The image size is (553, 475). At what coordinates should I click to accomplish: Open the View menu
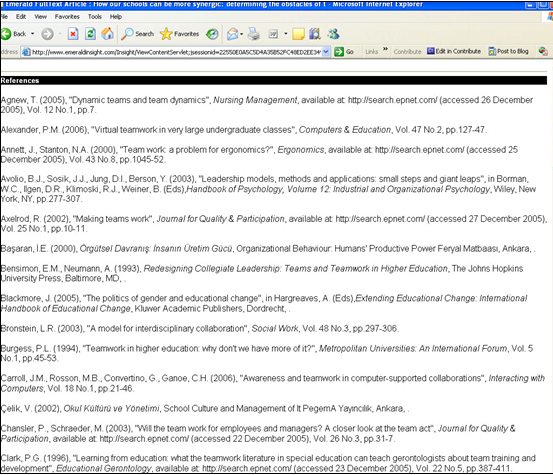tap(41, 17)
